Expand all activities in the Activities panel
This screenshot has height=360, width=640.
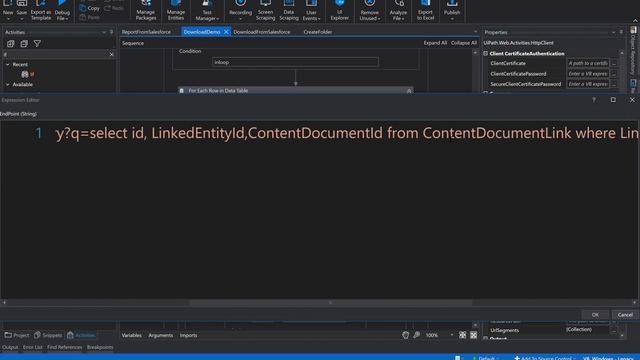click(x=11, y=43)
